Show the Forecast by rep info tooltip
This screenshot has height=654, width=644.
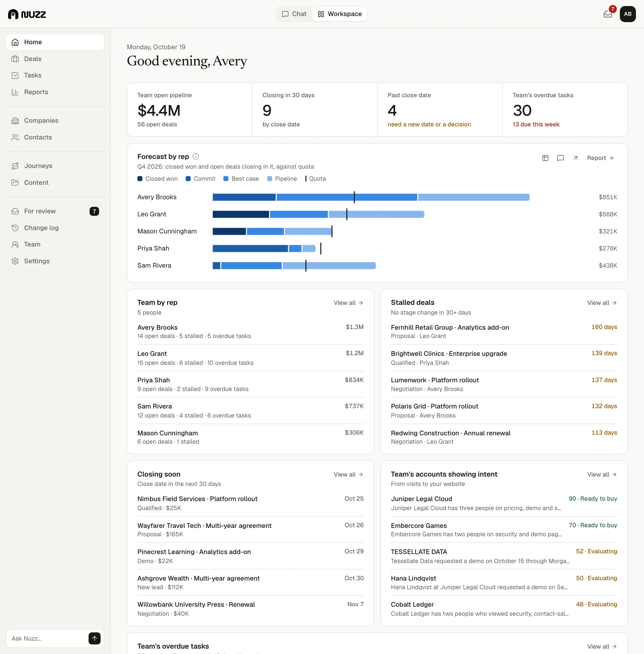click(x=196, y=156)
